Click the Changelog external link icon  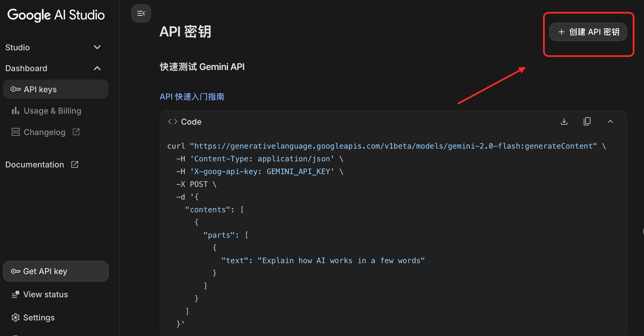76,132
